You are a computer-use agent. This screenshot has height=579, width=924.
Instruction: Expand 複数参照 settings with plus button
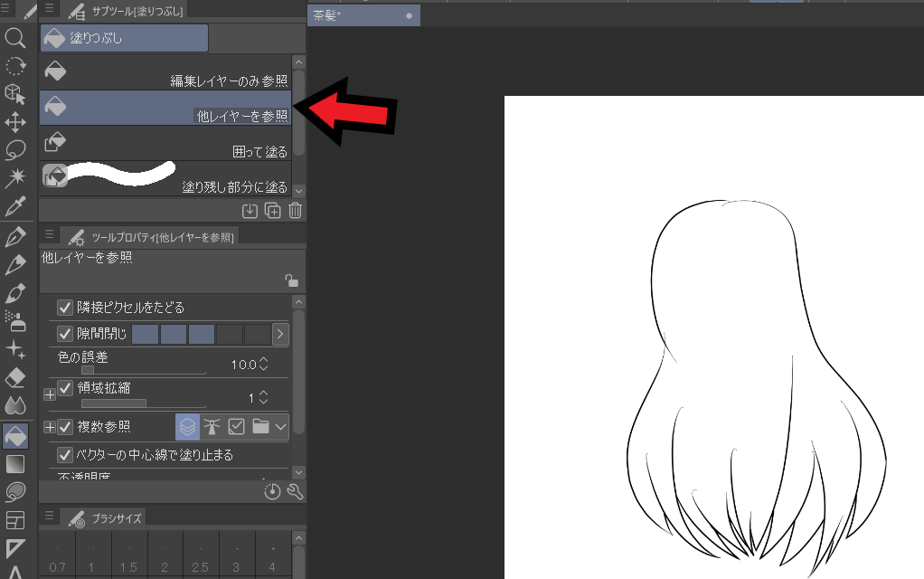point(49,427)
